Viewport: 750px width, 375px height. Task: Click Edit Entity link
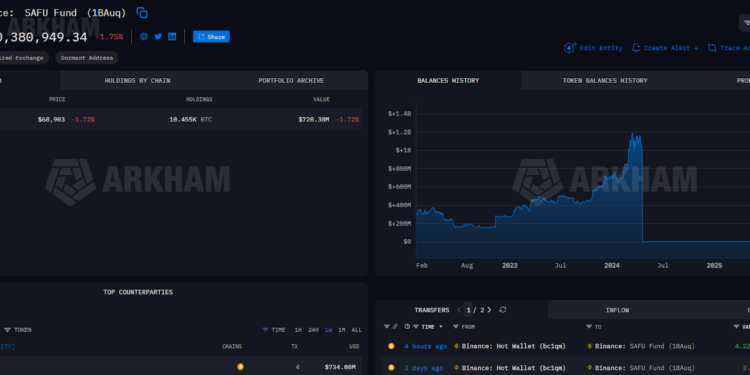coord(601,48)
